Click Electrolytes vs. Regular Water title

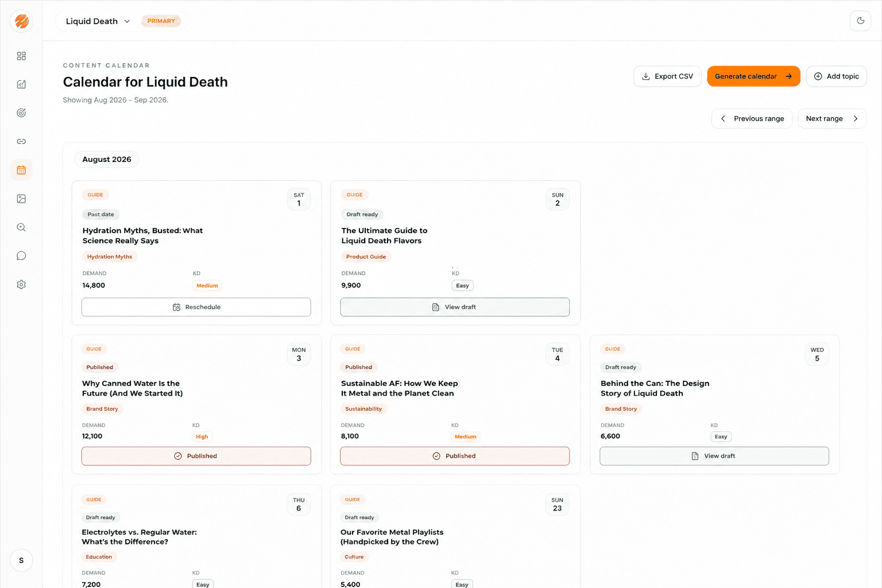coord(139,537)
